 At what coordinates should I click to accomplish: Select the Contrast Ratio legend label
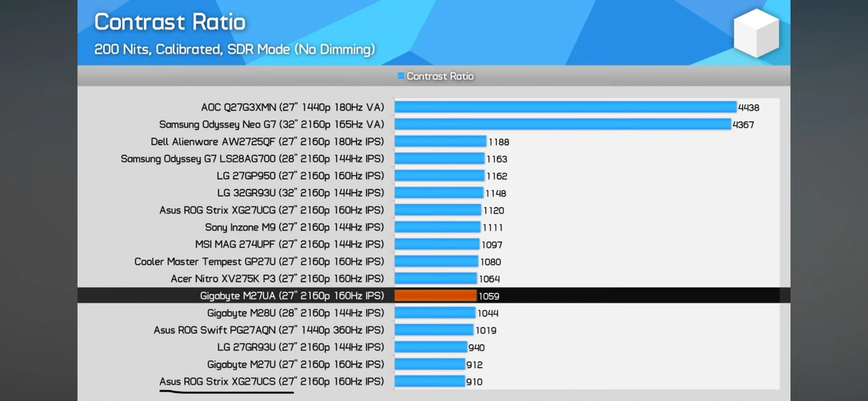coord(440,76)
